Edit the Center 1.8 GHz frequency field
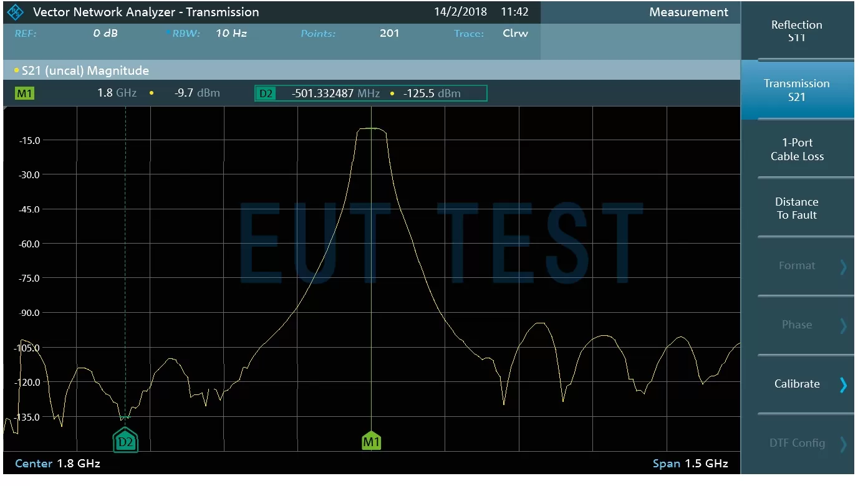The width and height of the screenshot is (868, 486). point(57,464)
